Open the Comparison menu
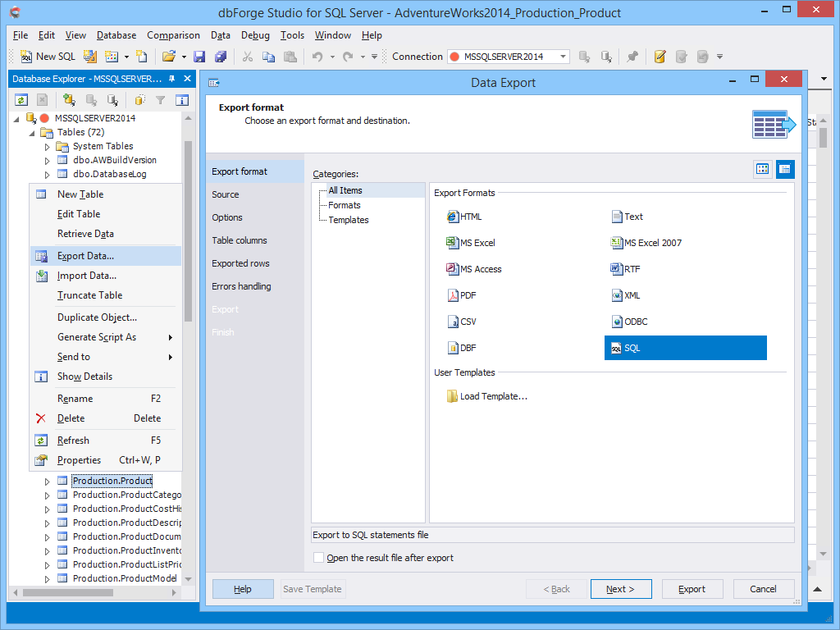This screenshot has width=840, height=630. tap(173, 35)
